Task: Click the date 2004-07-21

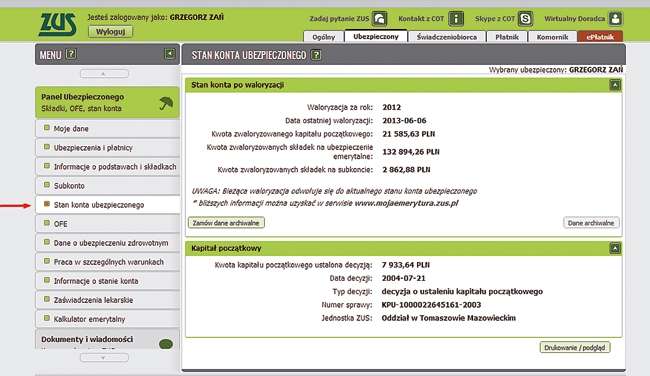Action: click(x=403, y=278)
